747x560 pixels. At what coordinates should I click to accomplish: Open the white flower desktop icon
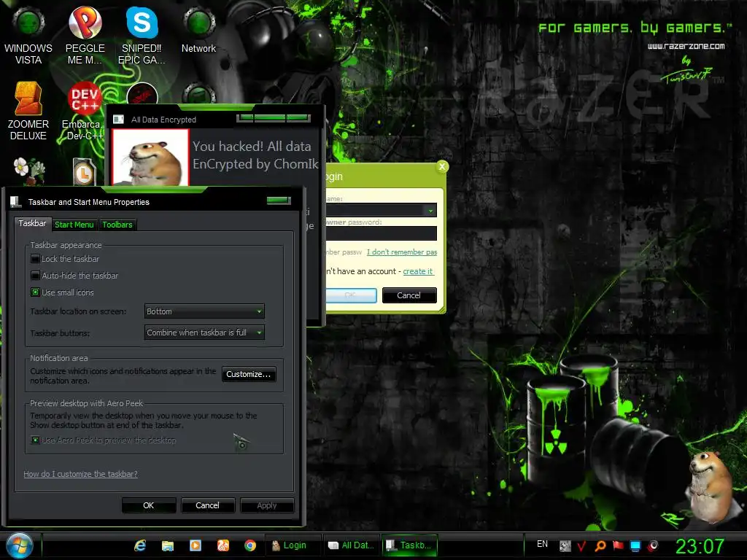pos(28,171)
